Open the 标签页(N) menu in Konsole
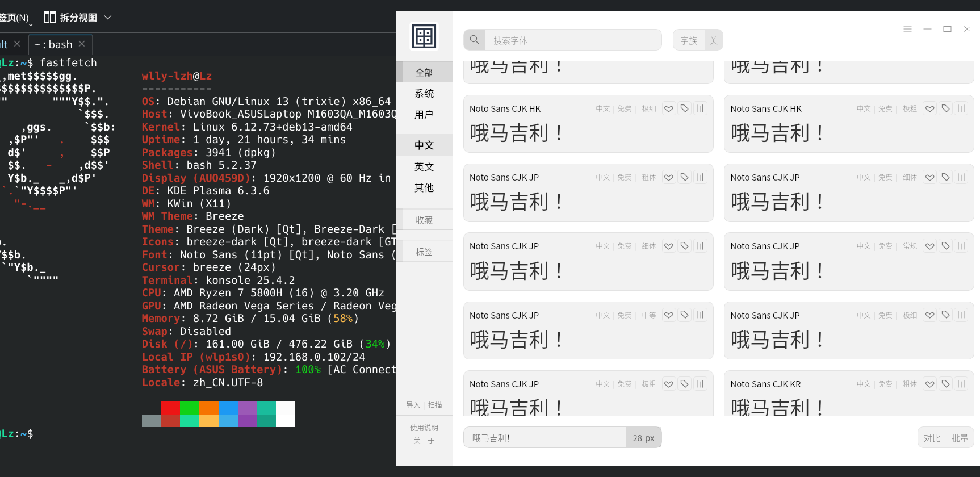Screen dimensions: 980x477 15,18
